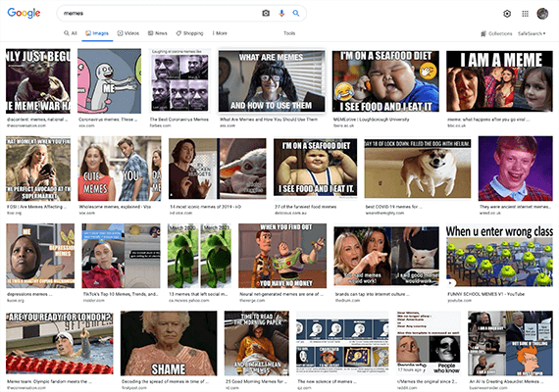
Task: Open 'Are you ready for London' swimmer meme
Action: tap(60, 343)
